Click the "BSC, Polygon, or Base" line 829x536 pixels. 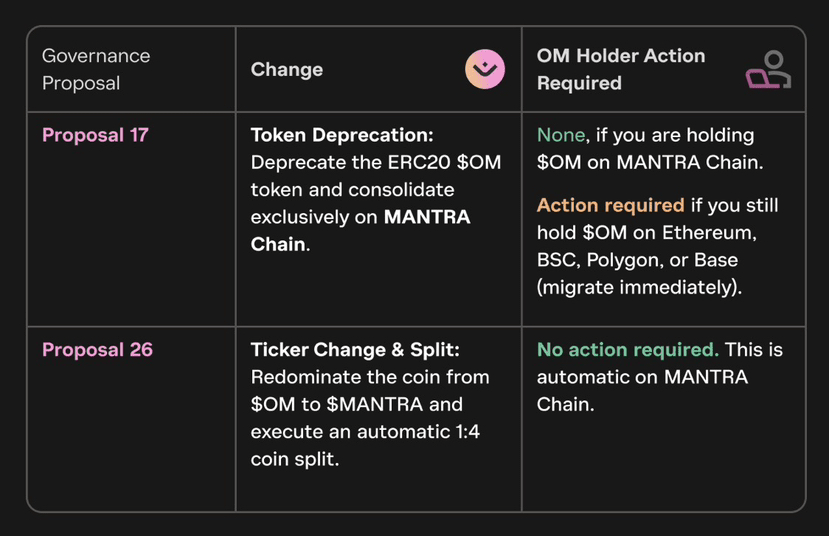637,260
